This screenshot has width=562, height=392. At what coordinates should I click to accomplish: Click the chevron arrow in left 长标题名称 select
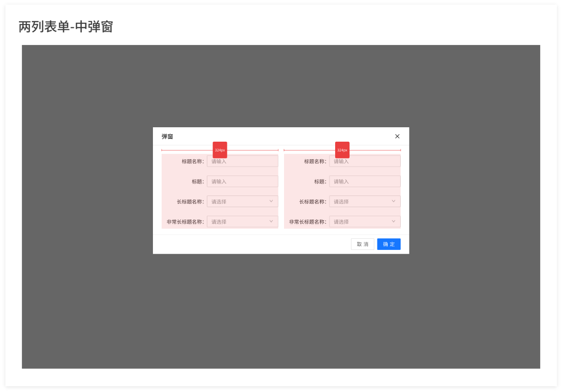tap(271, 201)
